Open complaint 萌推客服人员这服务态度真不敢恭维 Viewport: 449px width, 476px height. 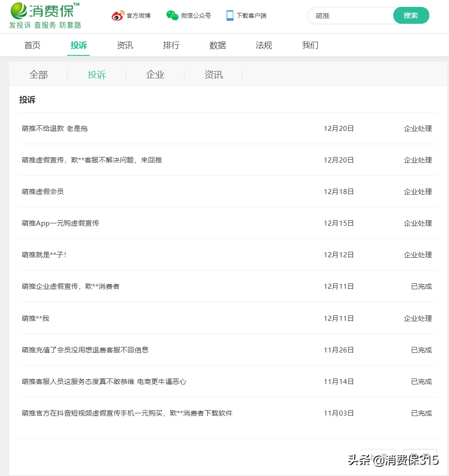(x=104, y=382)
